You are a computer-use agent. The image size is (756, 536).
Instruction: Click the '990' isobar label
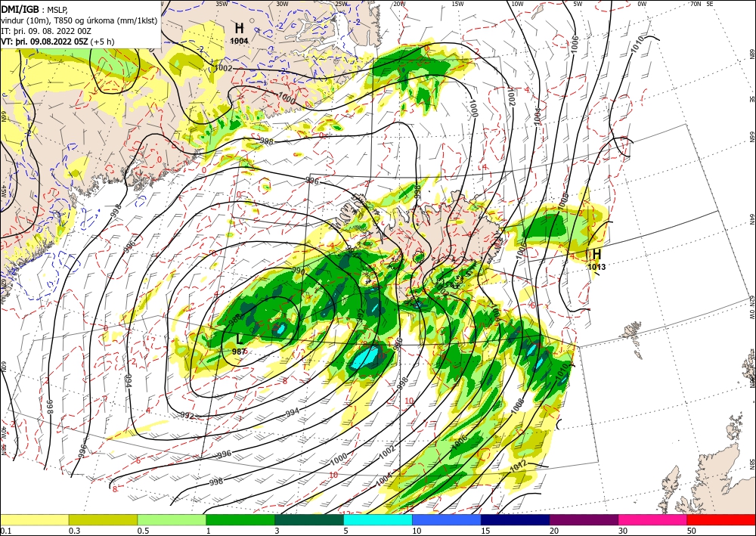(x=299, y=272)
